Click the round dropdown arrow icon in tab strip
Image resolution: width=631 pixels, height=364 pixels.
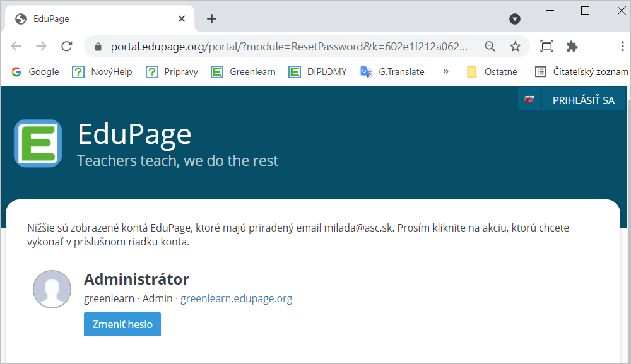click(515, 18)
